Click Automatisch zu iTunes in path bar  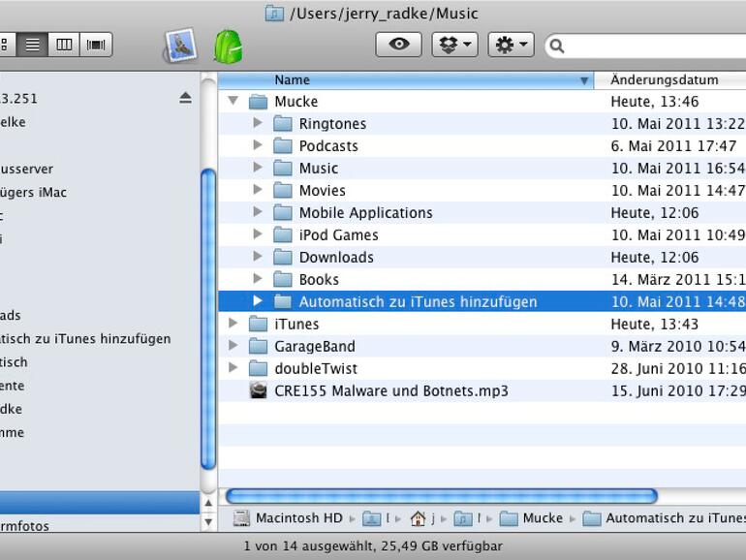pyautogui.click(x=665, y=518)
